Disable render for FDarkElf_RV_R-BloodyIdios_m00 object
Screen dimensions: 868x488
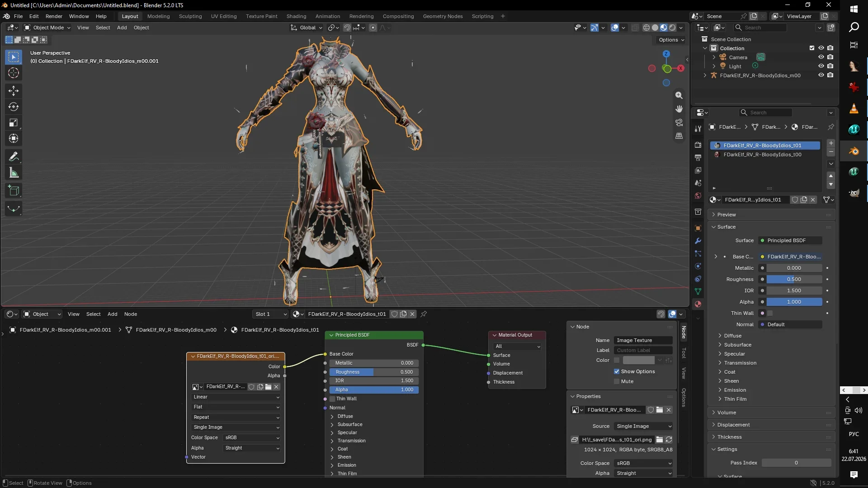[830, 75]
